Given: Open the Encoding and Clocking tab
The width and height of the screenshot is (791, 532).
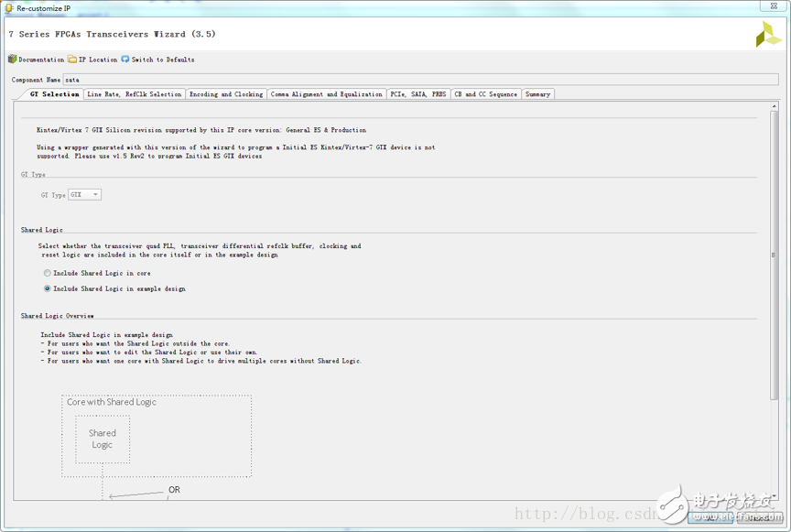Looking at the screenshot, I should pos(225,94).
